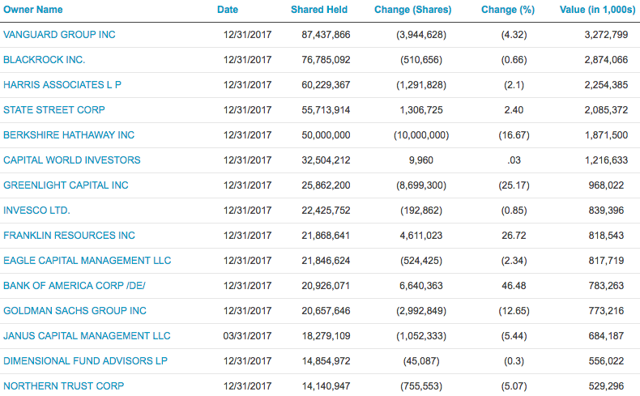
Task: Open BANK OF AMERICA CORP /DE/ link
Action: 74,286
